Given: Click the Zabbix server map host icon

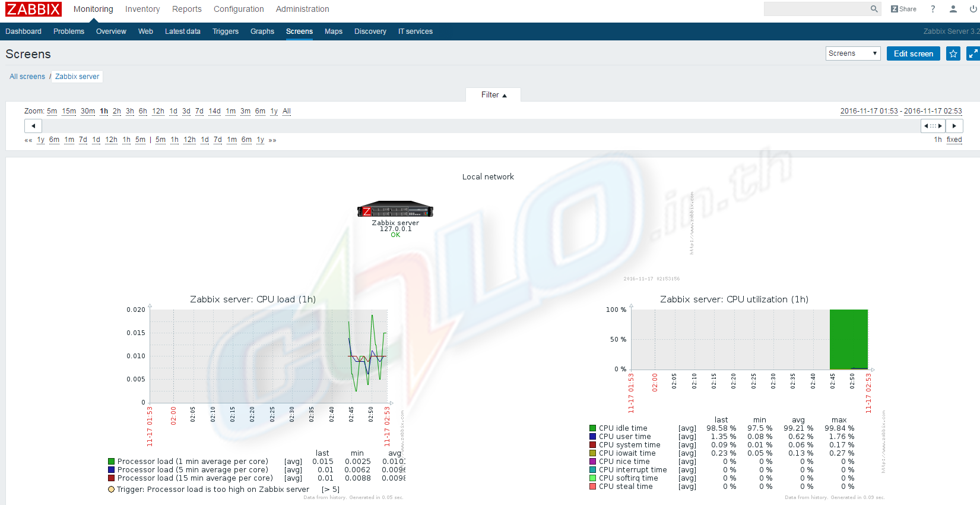Looking at the screenshot, I should click(395, 210).
